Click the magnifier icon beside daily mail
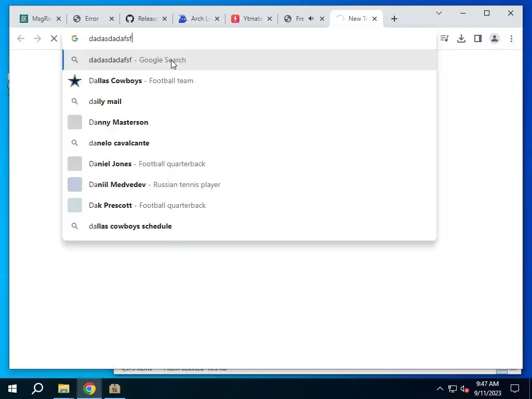This screenshot has width=532, height=399. tap(75, 101)
